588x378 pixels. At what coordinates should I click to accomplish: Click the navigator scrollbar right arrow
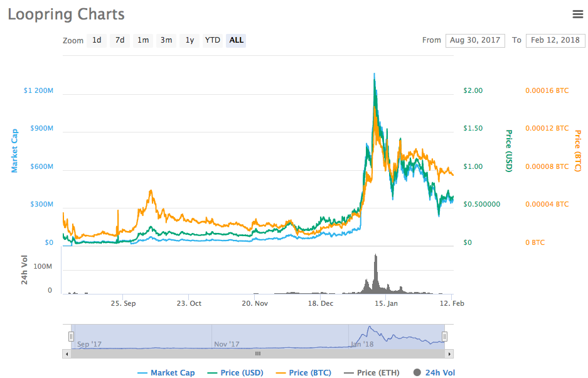pos(449,354)
